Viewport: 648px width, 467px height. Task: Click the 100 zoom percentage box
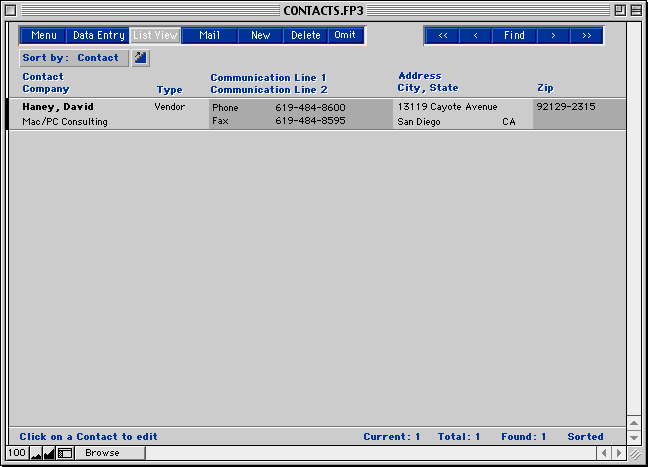pyautogui.click(x=17, y=453)
